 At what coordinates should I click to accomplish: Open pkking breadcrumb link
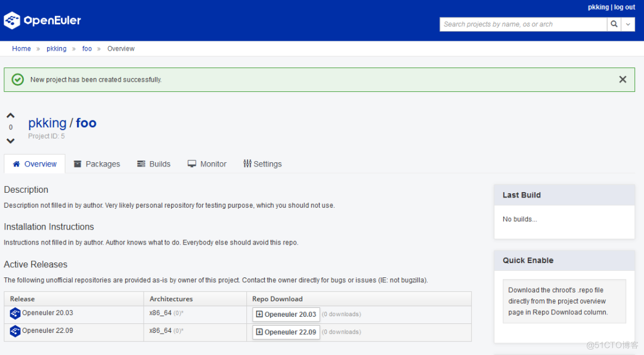point(56,48)
